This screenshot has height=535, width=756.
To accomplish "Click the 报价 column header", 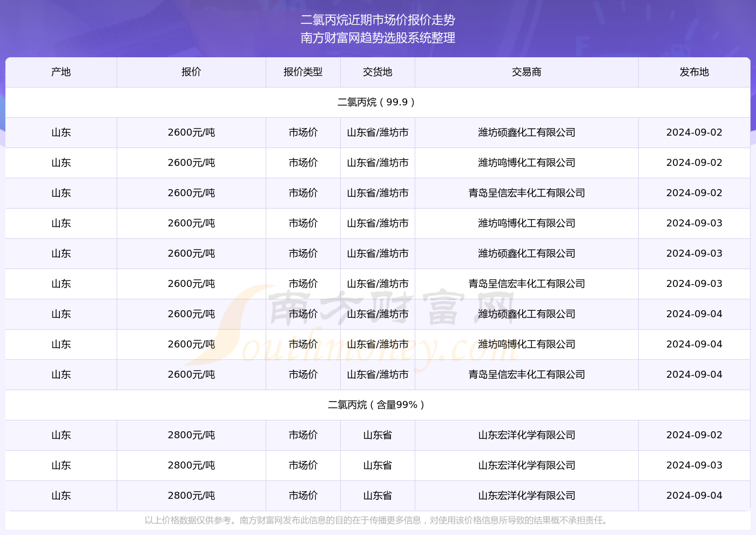I will [x=191, y=72].
